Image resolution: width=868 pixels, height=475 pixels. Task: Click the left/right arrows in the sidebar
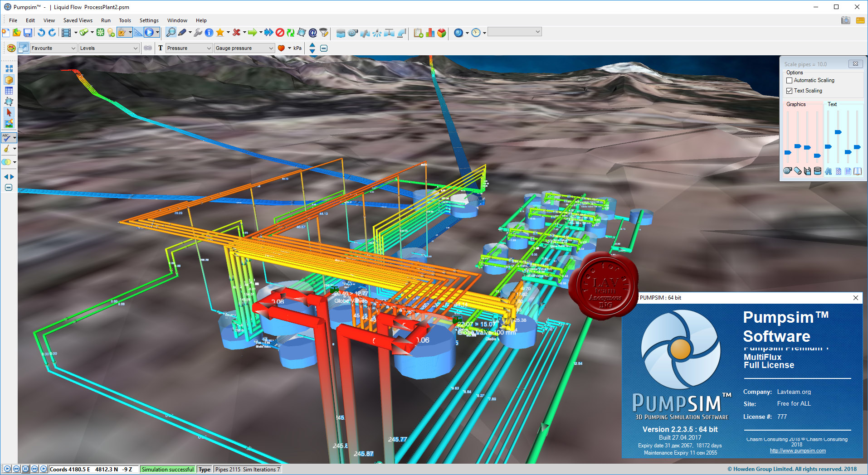point(9,177)
